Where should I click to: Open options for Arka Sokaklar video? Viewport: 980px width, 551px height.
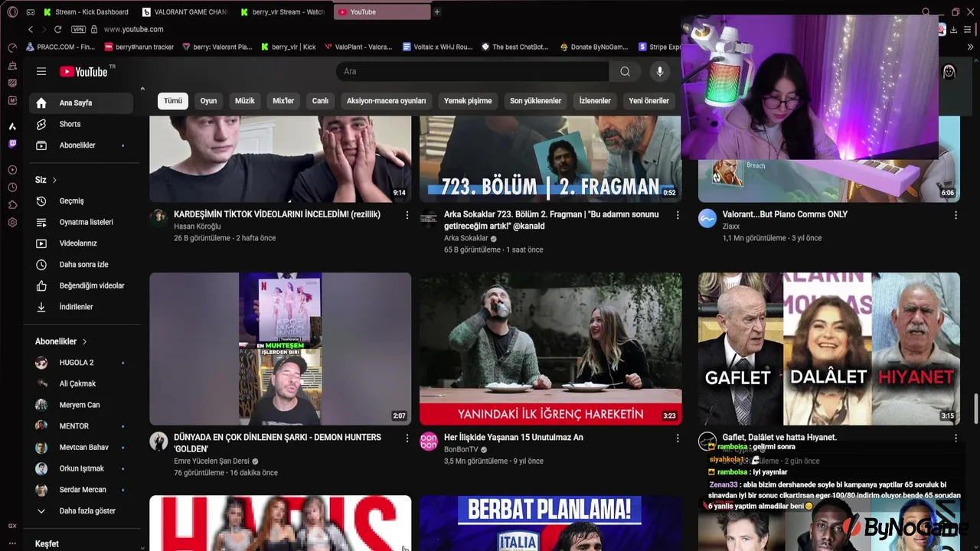point(678,215)
